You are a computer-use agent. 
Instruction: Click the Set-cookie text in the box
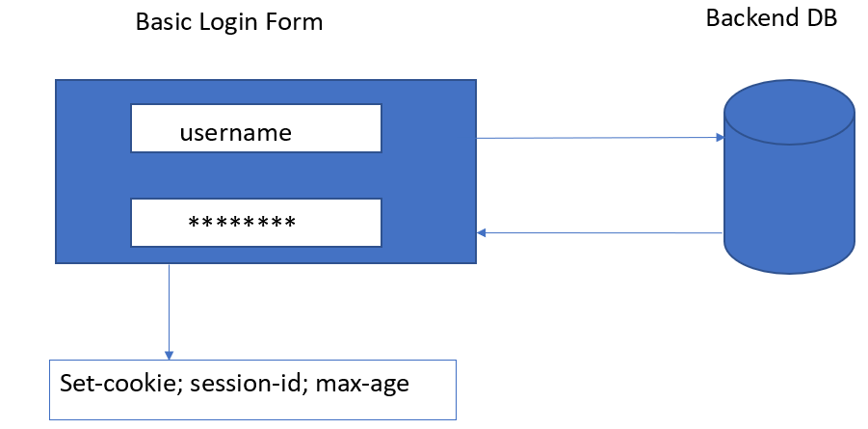121,383
